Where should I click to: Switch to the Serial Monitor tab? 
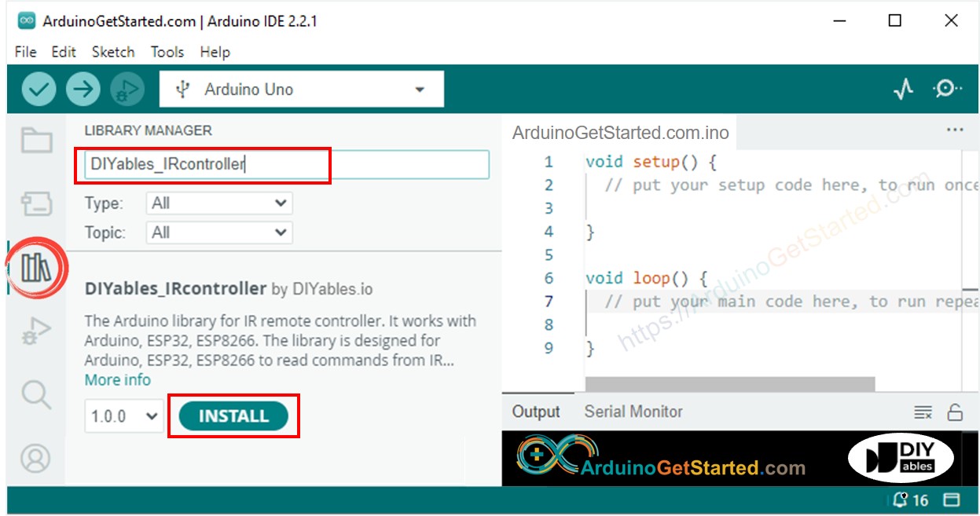pos(633,412)
